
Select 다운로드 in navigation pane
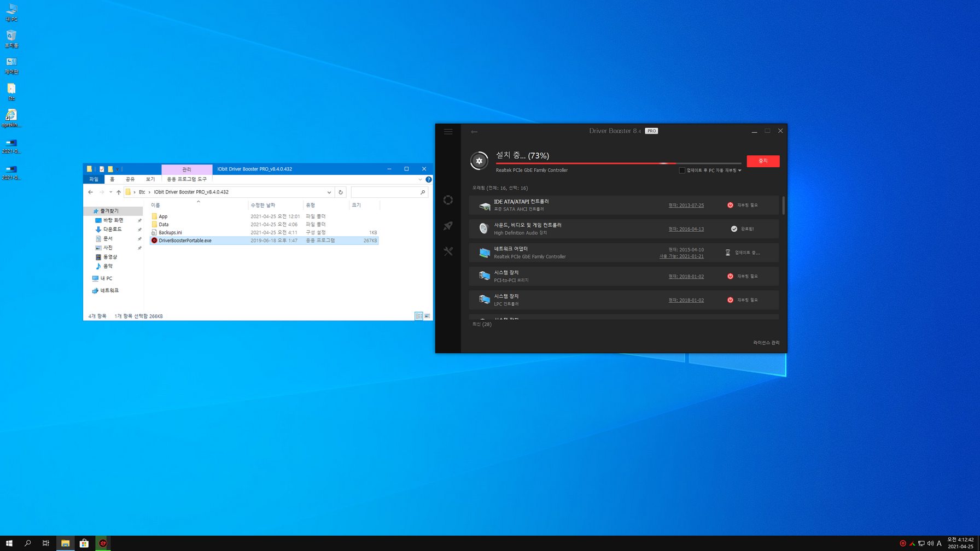pyautogui.click(x=113, y=230)
